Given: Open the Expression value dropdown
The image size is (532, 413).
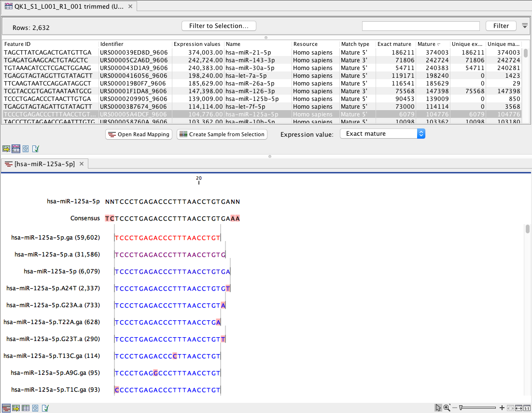Looking at the screenshot, I should (x=382, y=134).
